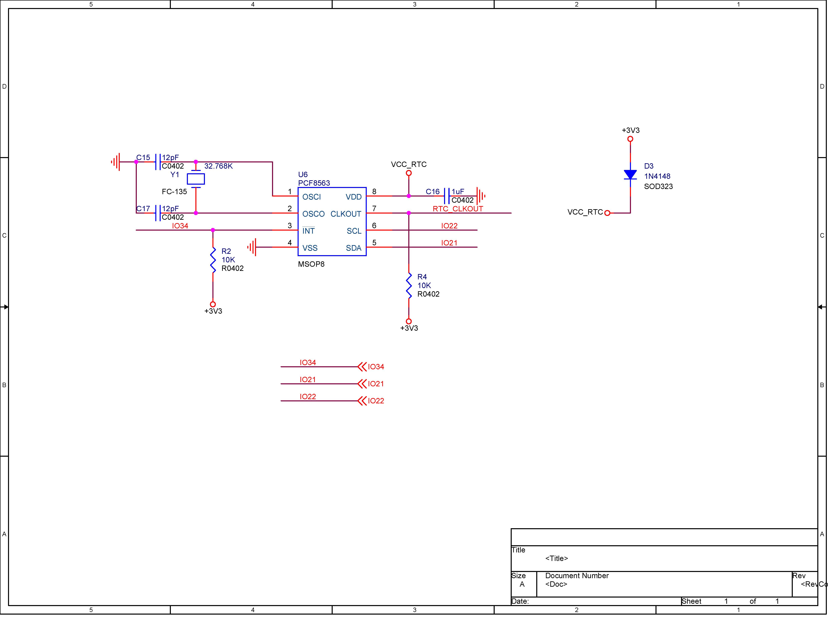Select the D3 1N4148 diode symbol
The image size is (828, 644).
(x=630, y=175)
